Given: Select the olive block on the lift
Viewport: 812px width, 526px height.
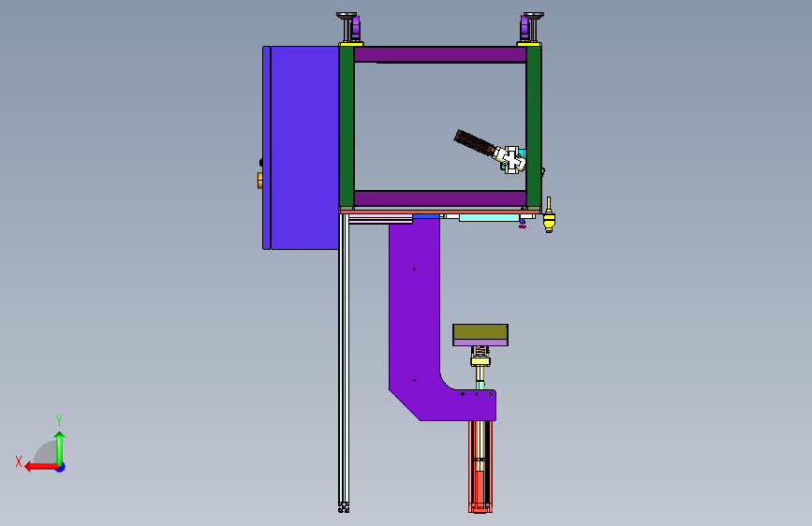Looking at the screenshot, I should pyautogui.click(x=480, y=332).
